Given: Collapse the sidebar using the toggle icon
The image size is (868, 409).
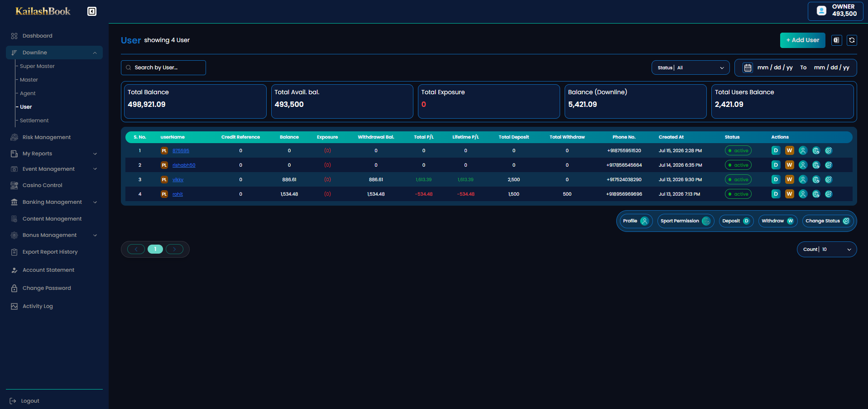Looking at the screenshot, I should pos(92,11).
